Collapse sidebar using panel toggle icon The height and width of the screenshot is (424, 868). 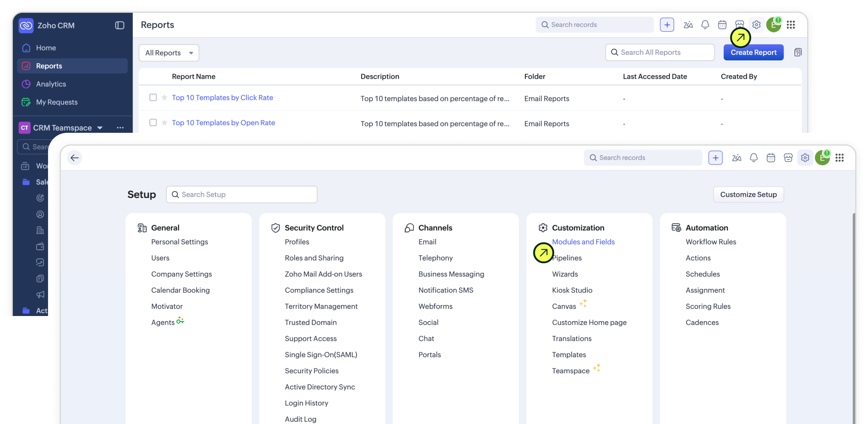[120, 25]
